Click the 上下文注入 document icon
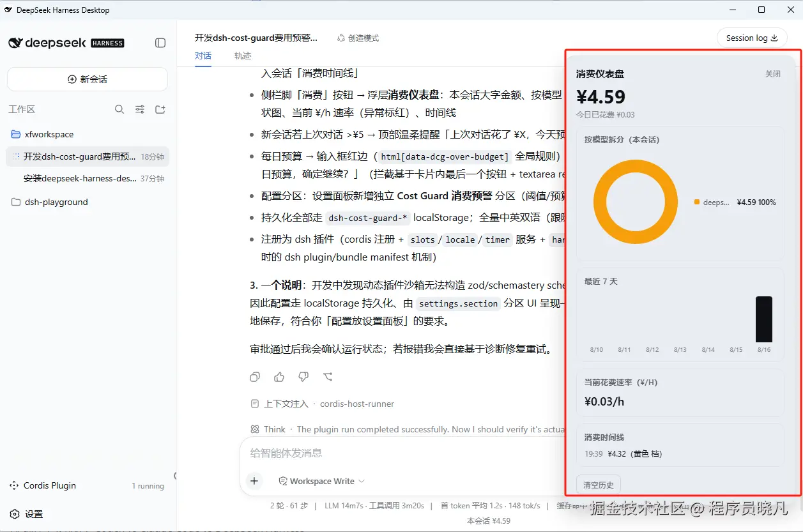Screen dimensions: 803x532 coord(255,404)
